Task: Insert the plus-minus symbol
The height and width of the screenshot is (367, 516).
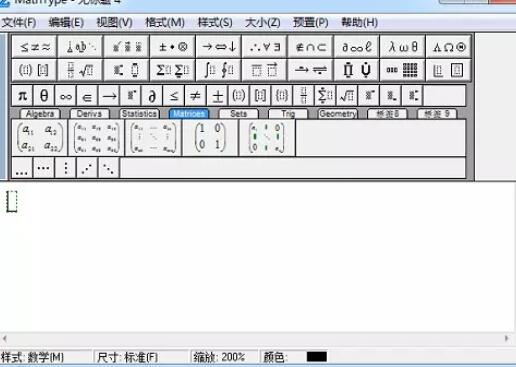Action: click(x=217, y=96)
